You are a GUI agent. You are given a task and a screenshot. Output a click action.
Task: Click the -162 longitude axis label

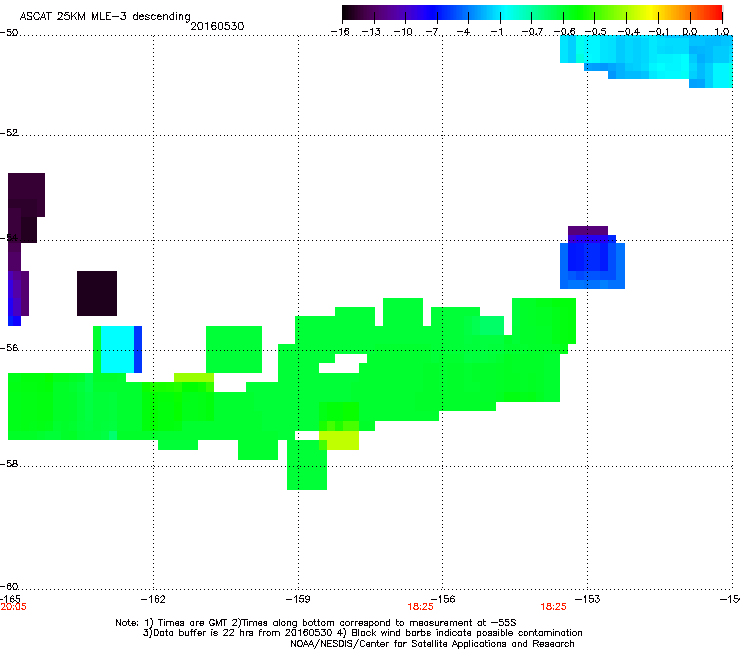[153, 599]
